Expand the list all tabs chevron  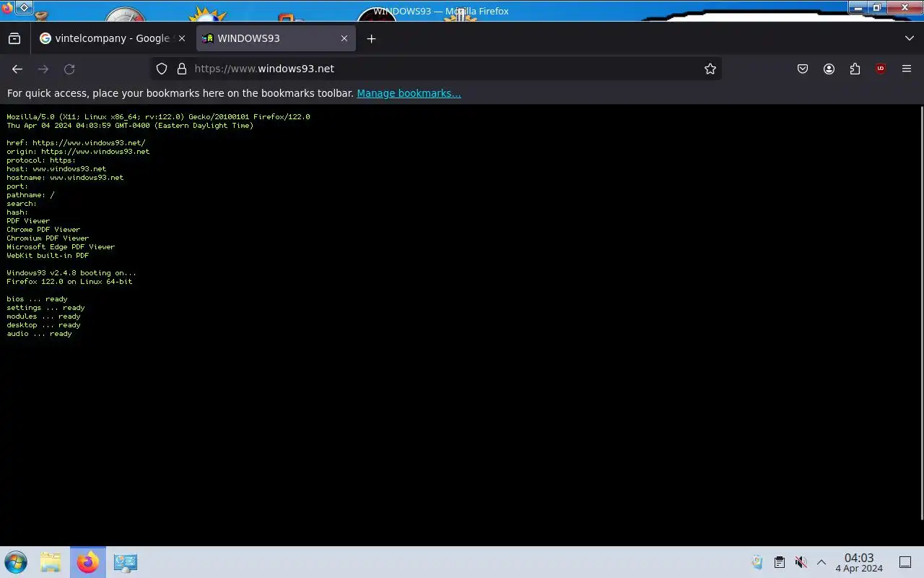coord(909,38)
